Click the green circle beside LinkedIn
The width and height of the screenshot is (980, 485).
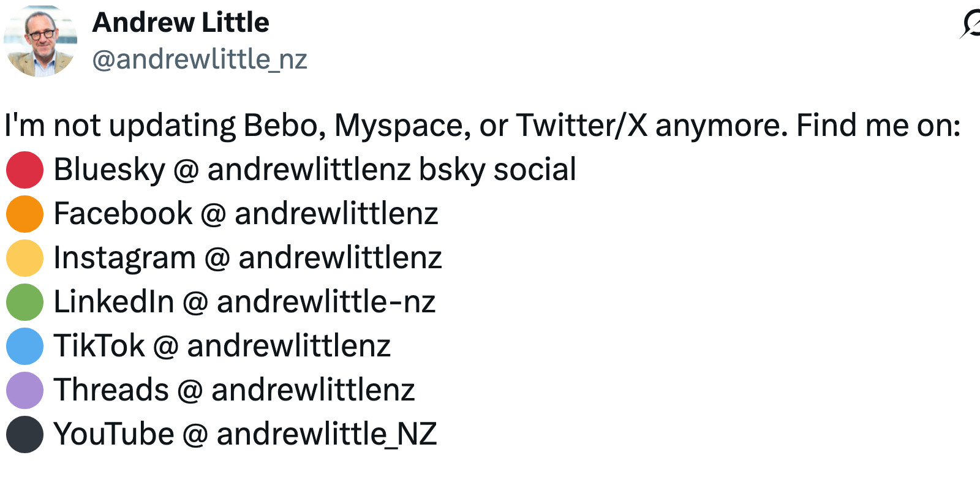point(24,302)
